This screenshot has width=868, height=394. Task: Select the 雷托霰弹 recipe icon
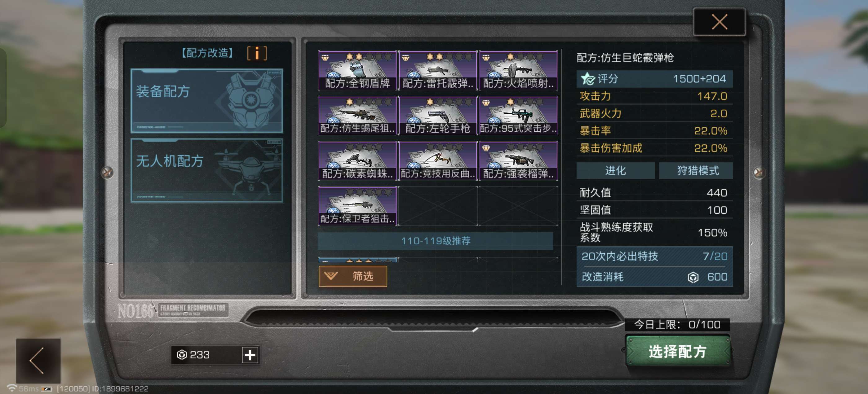pos(438,70)
